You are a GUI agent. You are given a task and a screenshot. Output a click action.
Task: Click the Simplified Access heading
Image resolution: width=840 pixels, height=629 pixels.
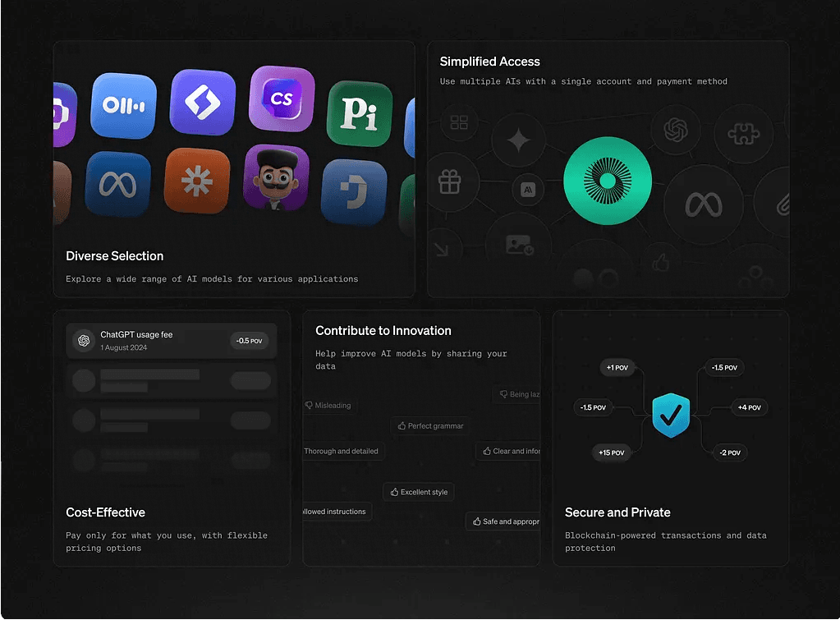489,62
